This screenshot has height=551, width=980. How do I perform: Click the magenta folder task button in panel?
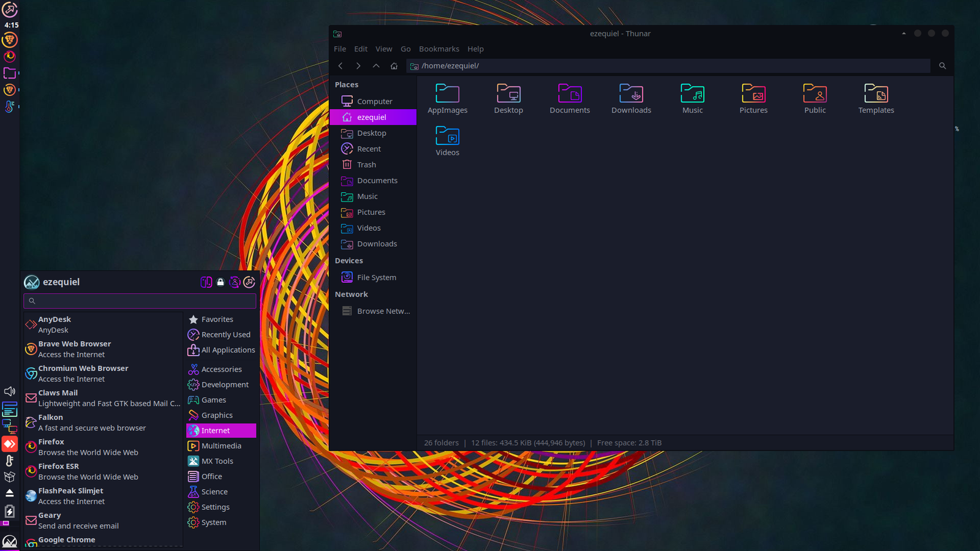10,73
